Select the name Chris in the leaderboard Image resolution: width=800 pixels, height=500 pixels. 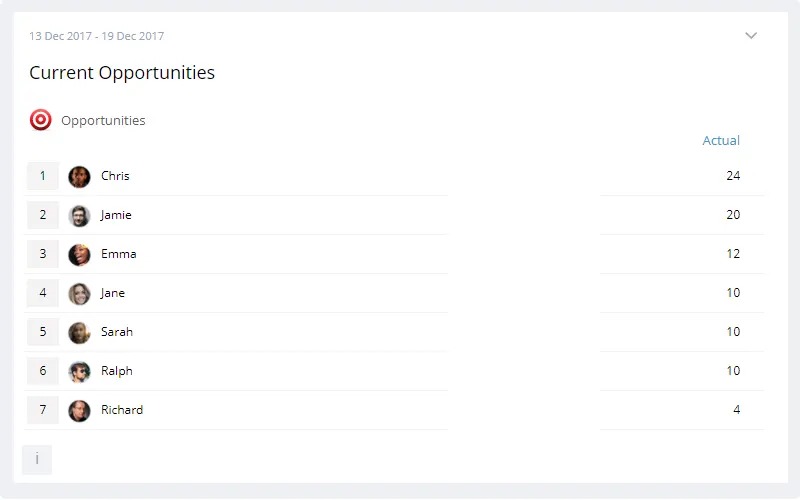(115, 176)
